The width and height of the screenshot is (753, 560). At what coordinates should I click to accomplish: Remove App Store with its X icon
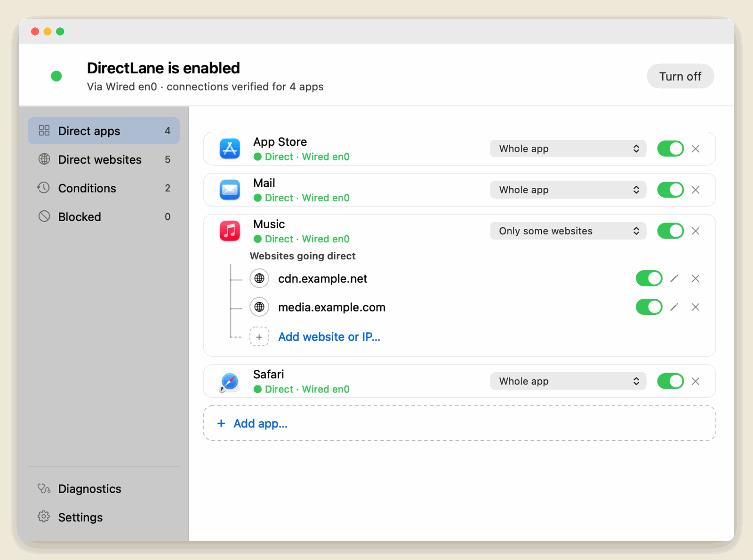tap(696, 149)
